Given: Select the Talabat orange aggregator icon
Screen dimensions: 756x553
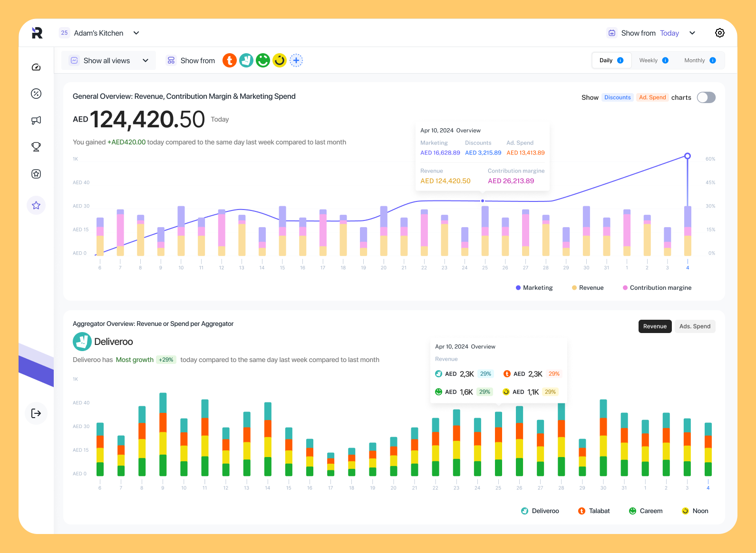Looking at the screenshot, I should click(x=230, y=60).
